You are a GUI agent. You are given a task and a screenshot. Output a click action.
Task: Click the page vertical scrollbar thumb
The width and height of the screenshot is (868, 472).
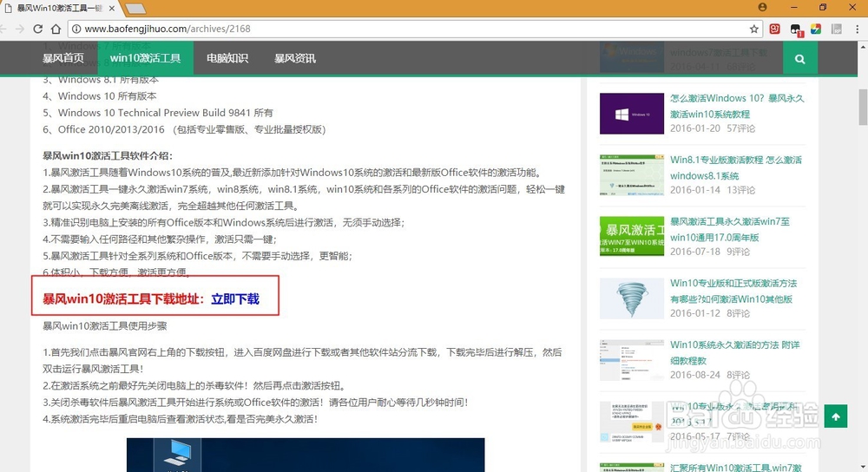click(x=863, y=107)
